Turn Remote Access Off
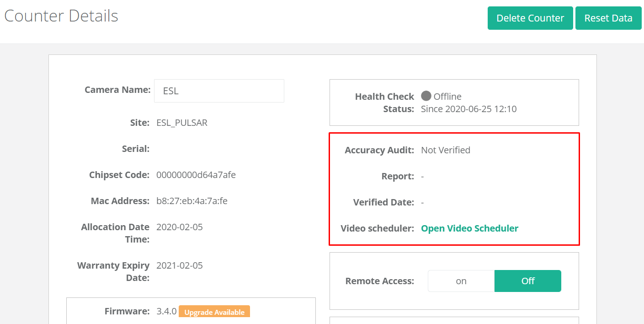 click(527, 281)
